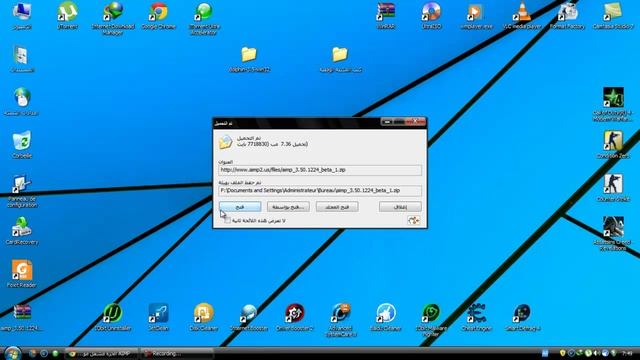Click the Open folder (فتح المجلد) button

point(337,207)
